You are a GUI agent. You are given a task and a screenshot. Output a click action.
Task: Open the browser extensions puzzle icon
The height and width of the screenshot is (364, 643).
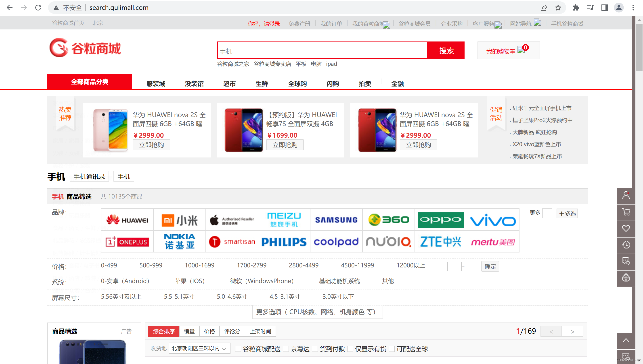[x=576, y=8]
